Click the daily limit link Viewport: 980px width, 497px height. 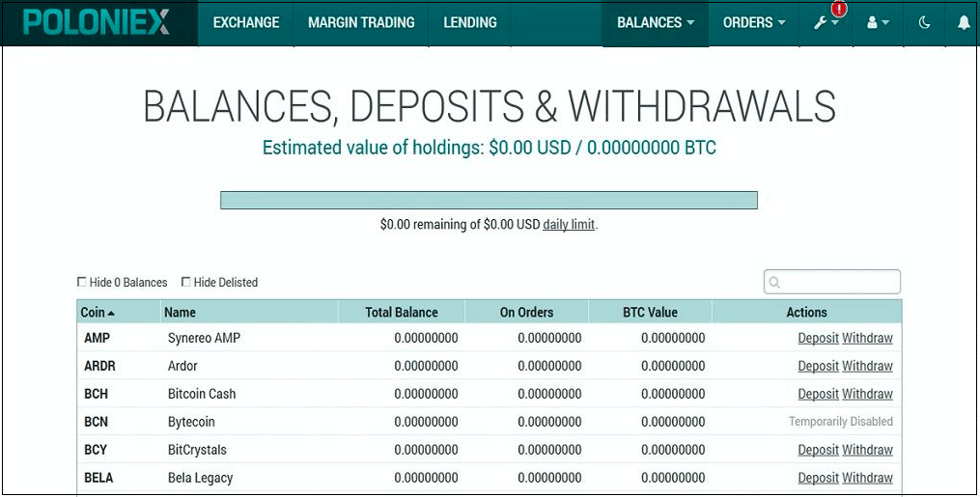click(569, 224)
